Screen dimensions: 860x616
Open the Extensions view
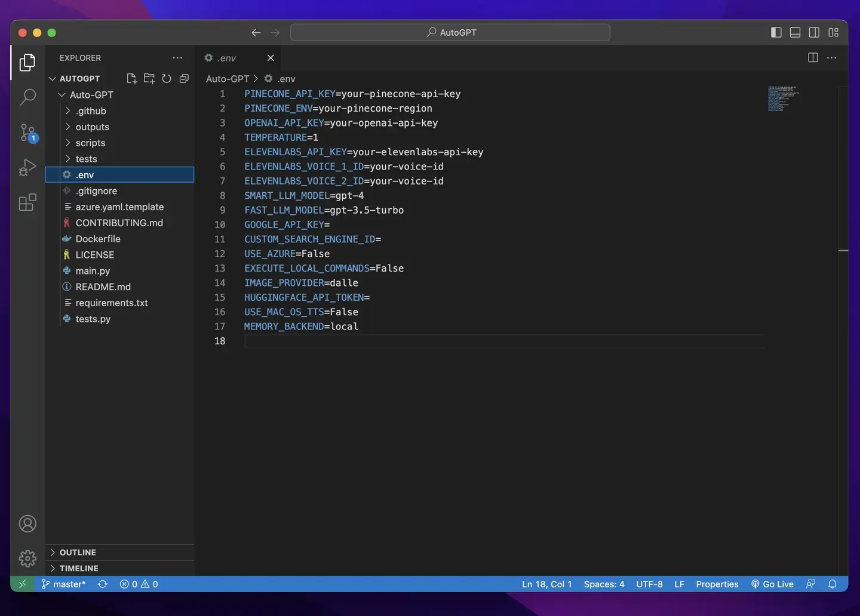point(27,202)
